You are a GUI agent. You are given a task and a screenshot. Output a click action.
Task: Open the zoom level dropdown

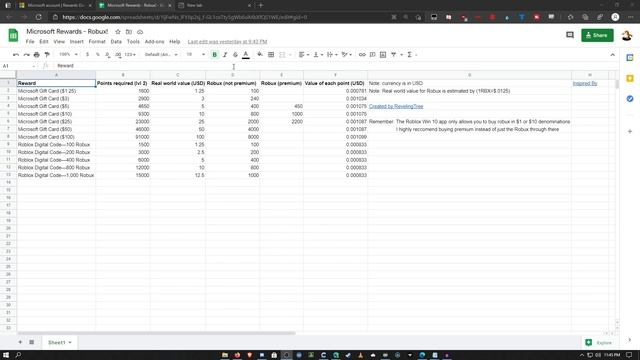[68, 55]
